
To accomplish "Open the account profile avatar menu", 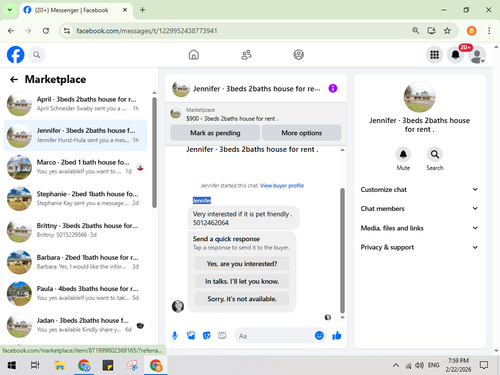I will click(477, 55).
